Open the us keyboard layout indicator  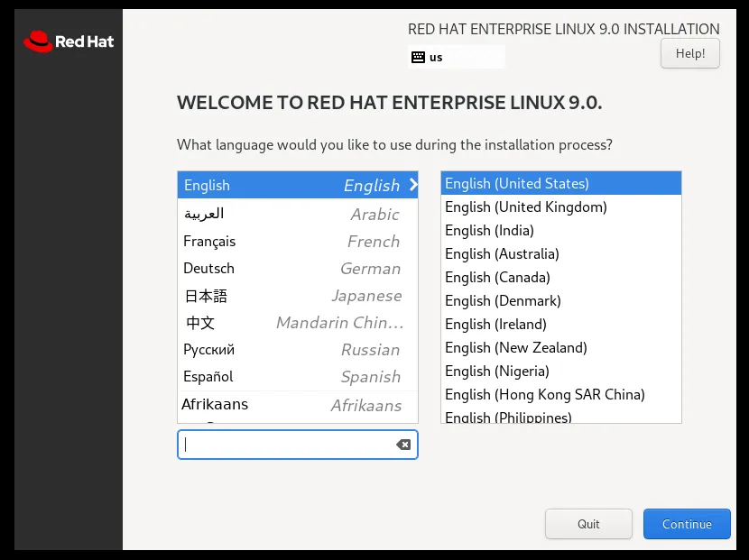pyautogui.click(x=457, y=58)
